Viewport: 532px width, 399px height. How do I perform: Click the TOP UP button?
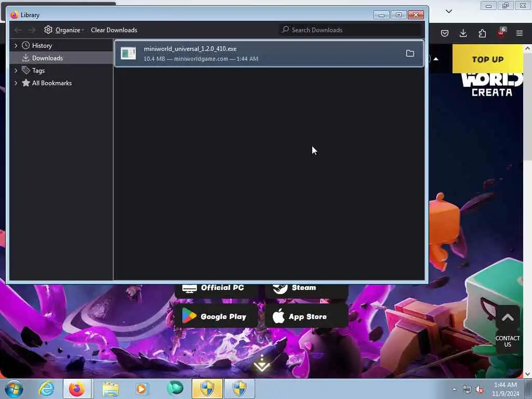[487, 59]
